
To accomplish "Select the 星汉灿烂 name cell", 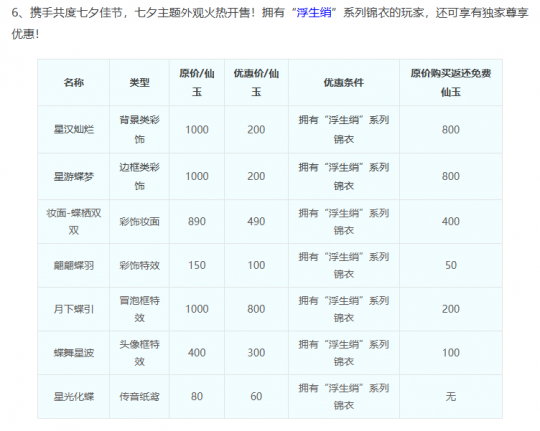I will (x=74, y=130).
